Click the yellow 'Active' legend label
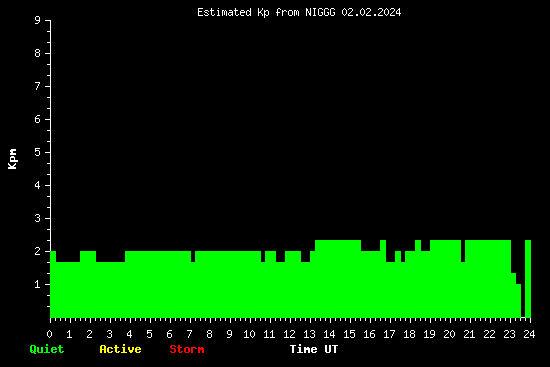Screen dimensions: 550x367 coord(120,349)
